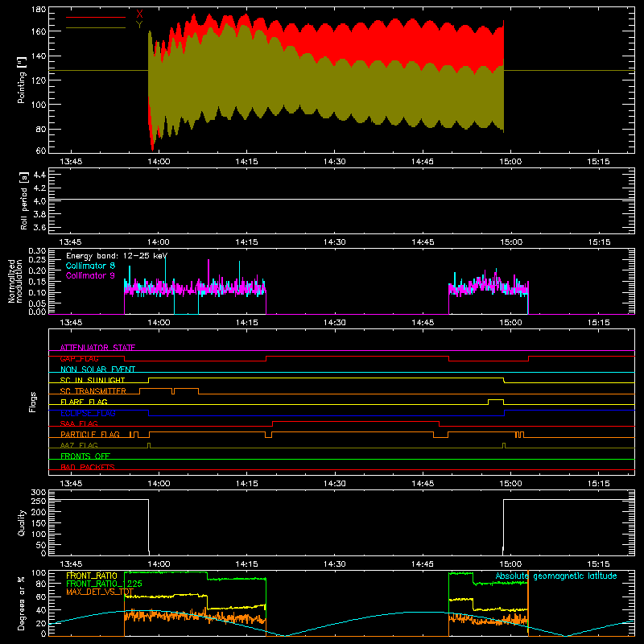Click the 300 tick on Quality axis
The image size is (644, 644).
39,493
